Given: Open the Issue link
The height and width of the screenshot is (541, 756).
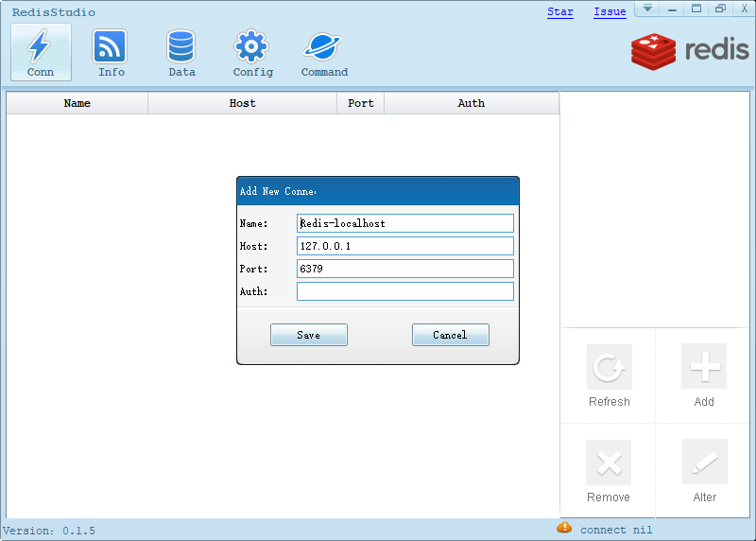Looking at the screenshot, I should (610, 12).
